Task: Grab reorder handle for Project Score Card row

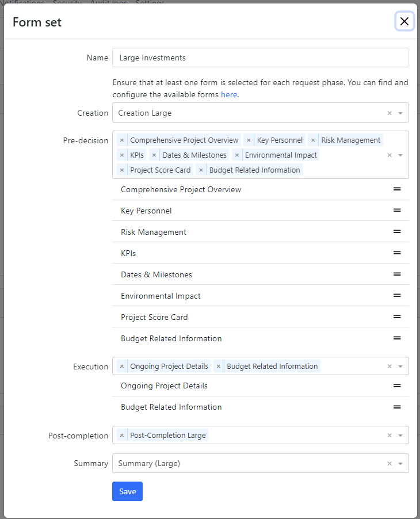Action: pos(397,317)
